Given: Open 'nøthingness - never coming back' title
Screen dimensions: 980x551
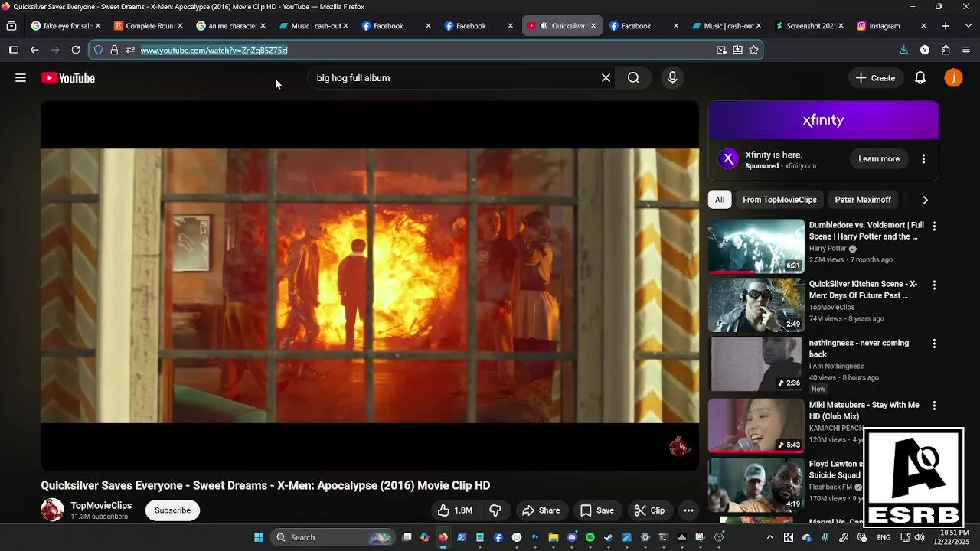Looking at the screenshot, I should pos(859,349).
